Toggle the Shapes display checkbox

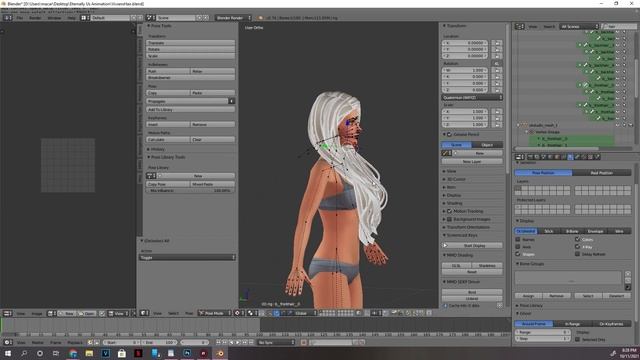518,254
